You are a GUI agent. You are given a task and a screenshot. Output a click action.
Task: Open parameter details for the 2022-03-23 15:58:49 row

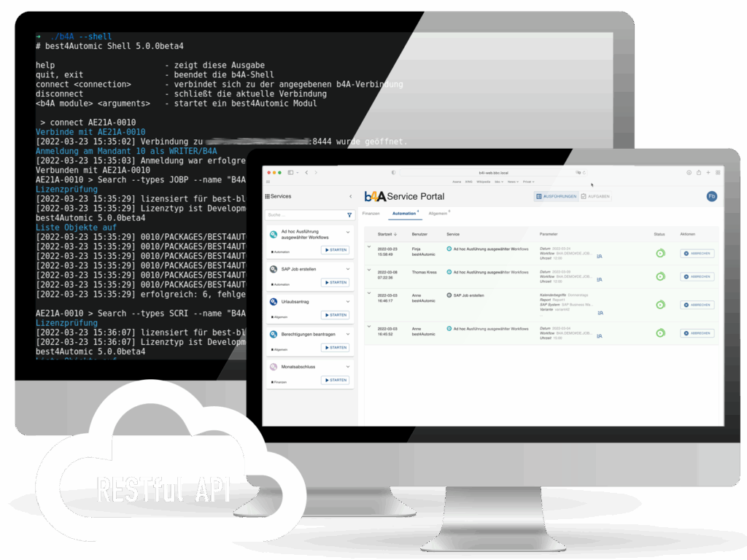(x=600, y=256)
